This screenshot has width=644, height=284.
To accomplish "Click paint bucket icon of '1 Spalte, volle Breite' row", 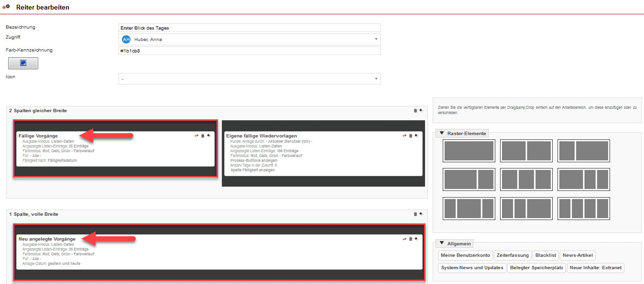I will click(421, 214).
